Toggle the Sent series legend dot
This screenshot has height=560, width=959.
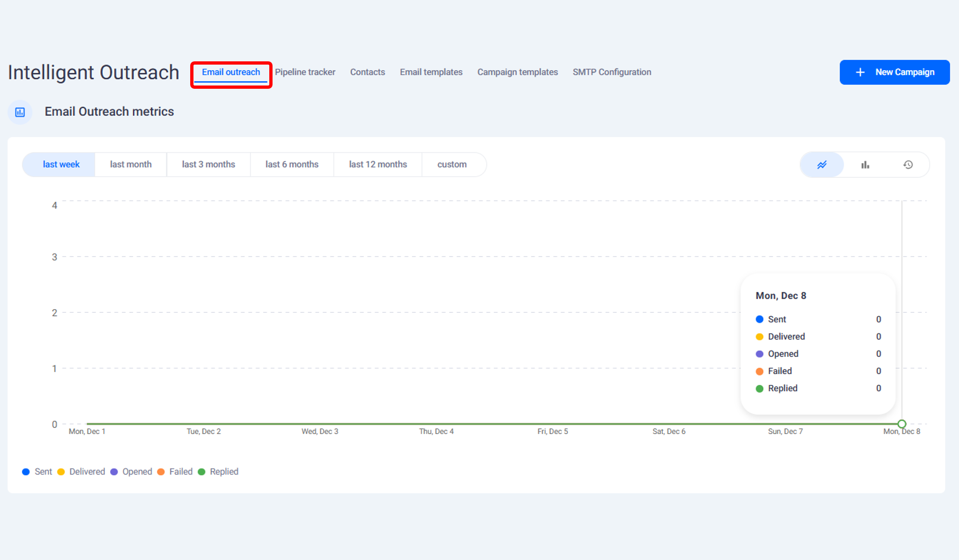tap(26, 472)
